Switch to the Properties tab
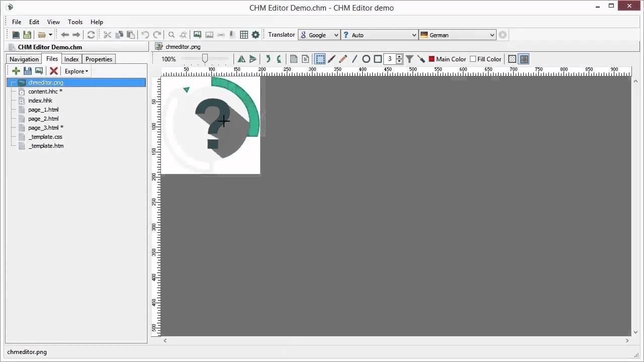The height and width of the screenshot is (362, 644). 99,59
